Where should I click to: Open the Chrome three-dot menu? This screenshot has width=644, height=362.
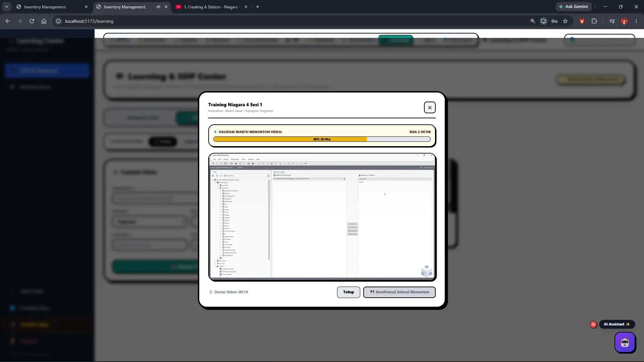point(636,21)
